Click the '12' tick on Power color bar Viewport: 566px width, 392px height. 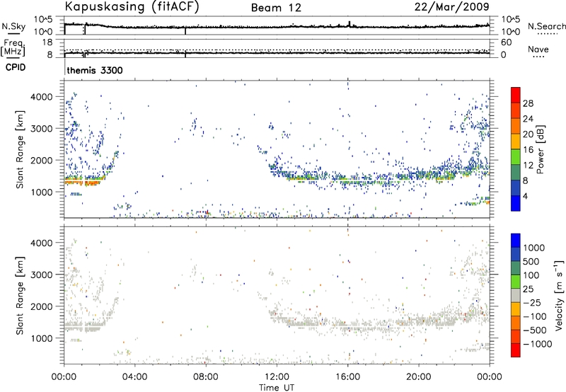click(x=528, y=166)
